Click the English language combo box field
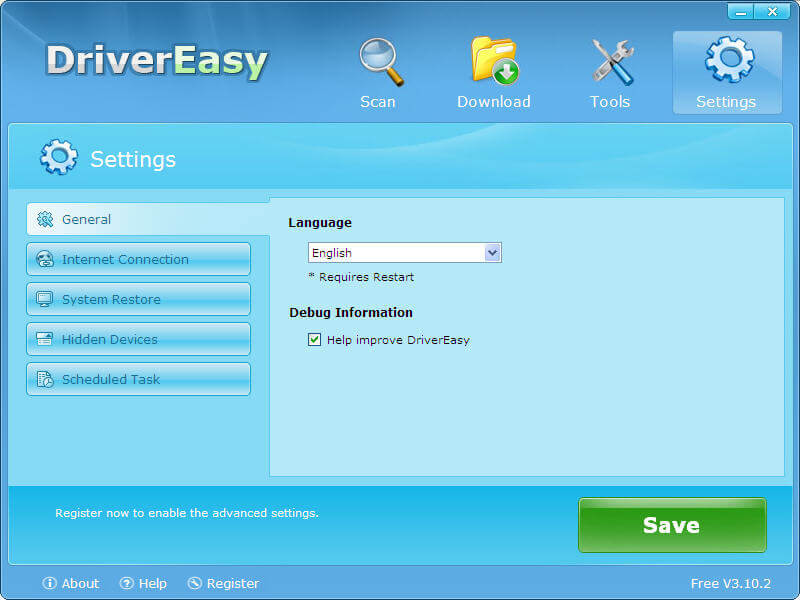The height and width of the screenshot is (600, 800). pyautogui.click(x=405, y=253)
